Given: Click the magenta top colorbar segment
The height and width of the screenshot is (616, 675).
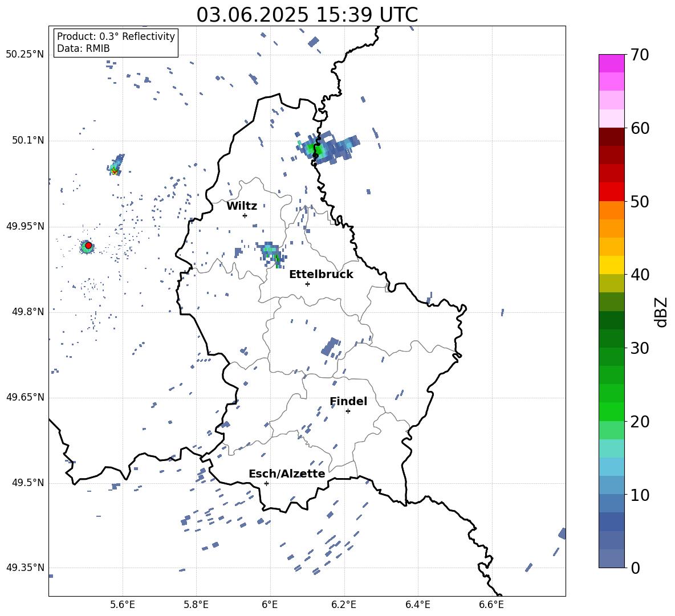Looking at the screenshot, I should tap(611, 63).
